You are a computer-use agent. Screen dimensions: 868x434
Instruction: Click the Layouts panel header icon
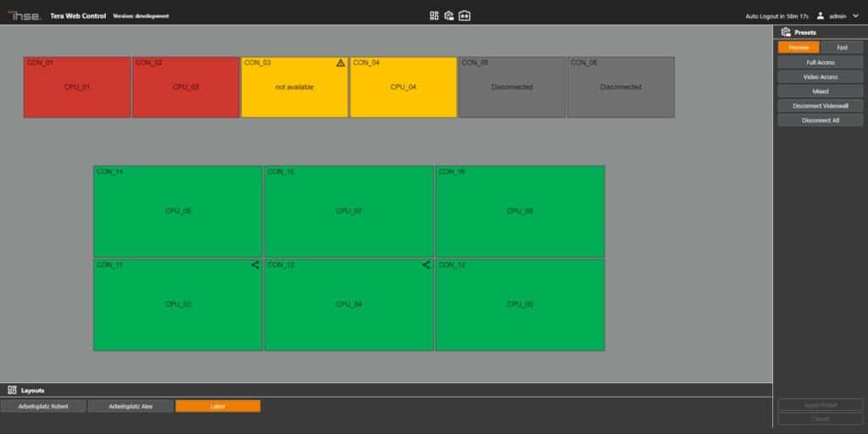pyautogui.click(x=12, y=390)
